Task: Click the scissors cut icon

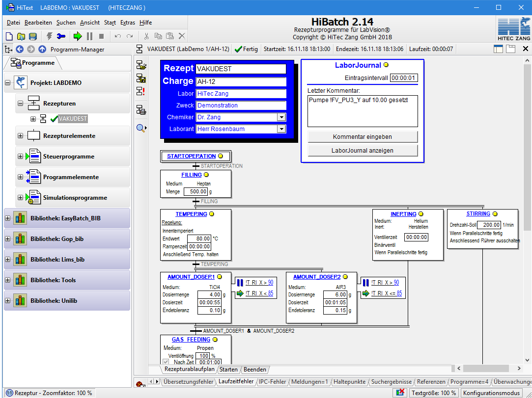Action: click(146, 36)
